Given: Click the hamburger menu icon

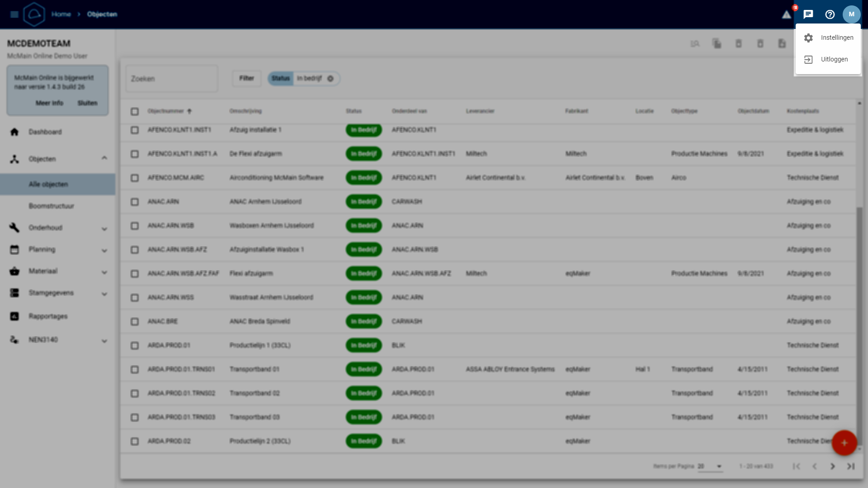Looking at the screenshot, I should coord(14,14).
